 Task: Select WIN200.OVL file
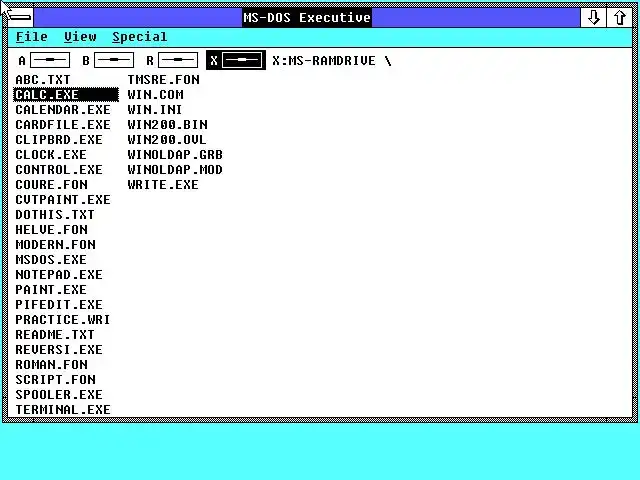[x=167, y=140]
